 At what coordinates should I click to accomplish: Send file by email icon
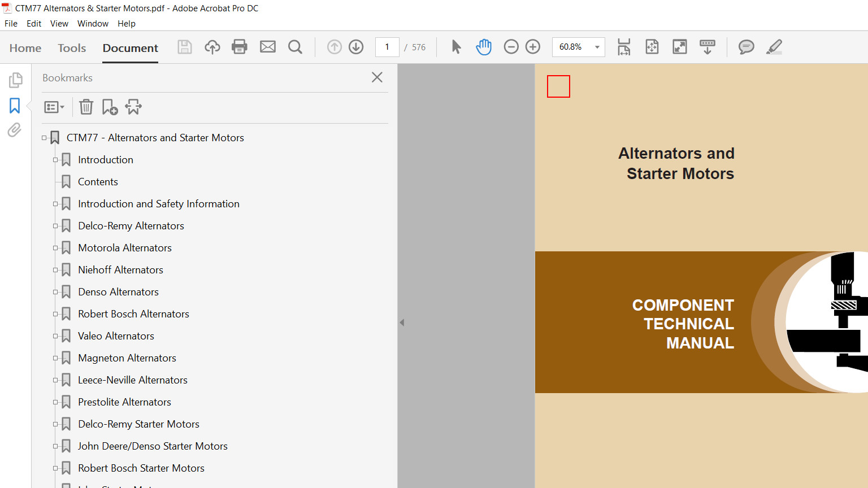268,47
